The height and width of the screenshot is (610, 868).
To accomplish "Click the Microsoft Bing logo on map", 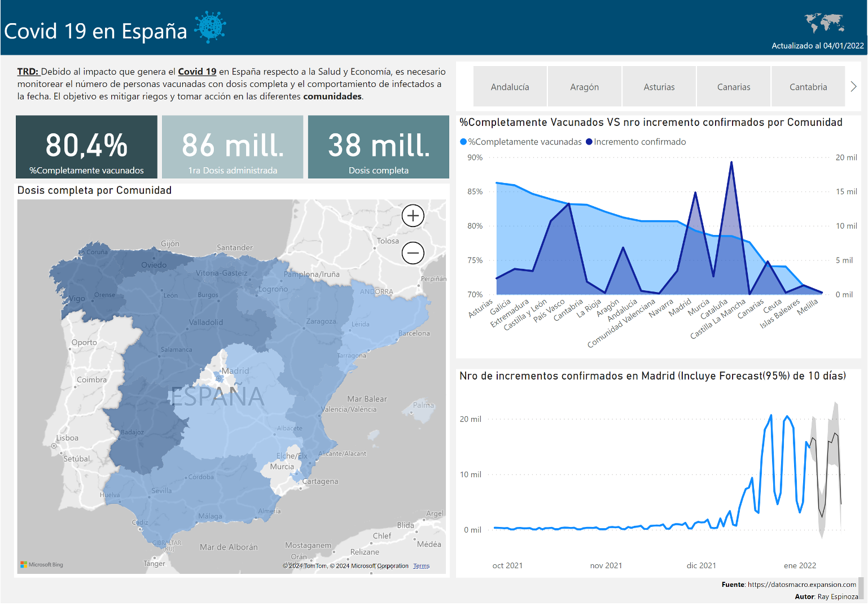I will point(42,564).
